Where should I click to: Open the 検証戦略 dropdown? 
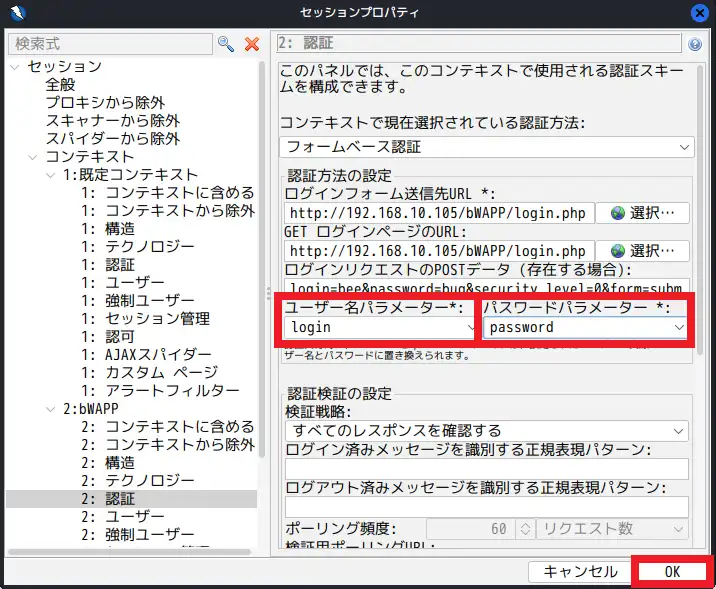tap(487, 431)
